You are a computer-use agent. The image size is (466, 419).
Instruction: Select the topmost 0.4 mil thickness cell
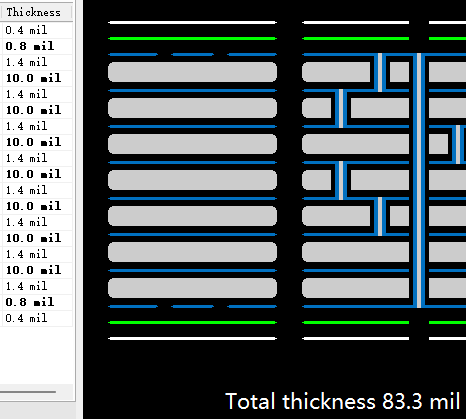coord(36,30)
